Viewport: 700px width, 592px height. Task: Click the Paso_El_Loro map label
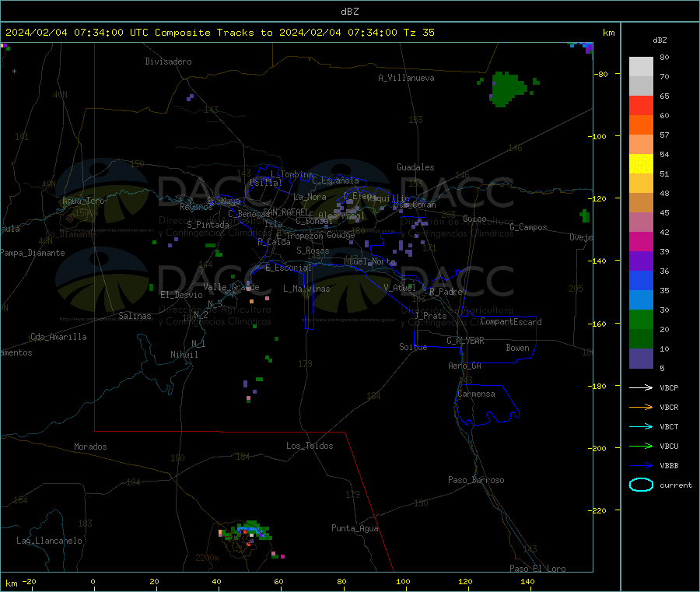[x=537, y=569]
